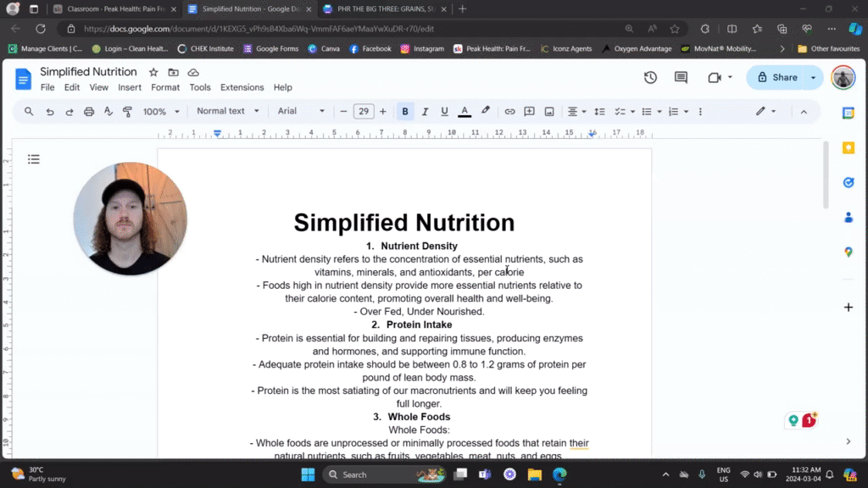Run spelling and grammar check

click(x=108, y=111)
